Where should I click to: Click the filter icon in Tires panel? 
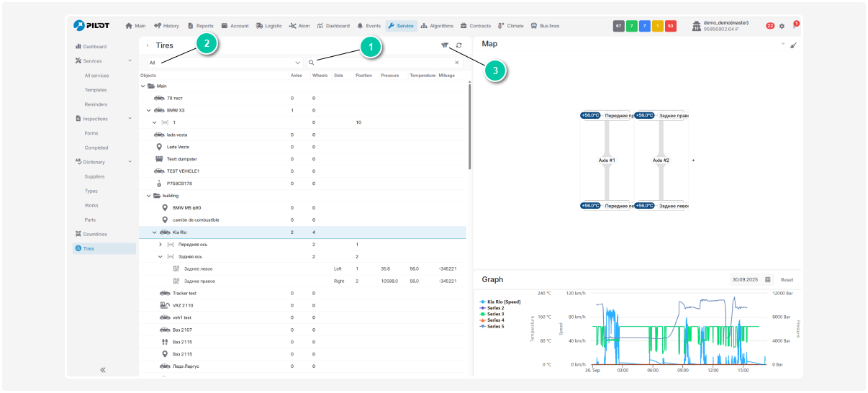[445, 45]
